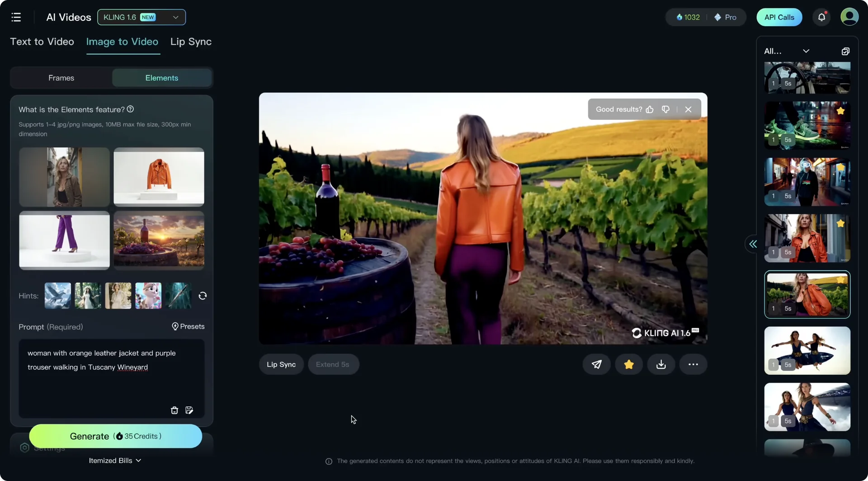
Task: Download the generated video
Action: pyautogui.click(x=661, y=364)
